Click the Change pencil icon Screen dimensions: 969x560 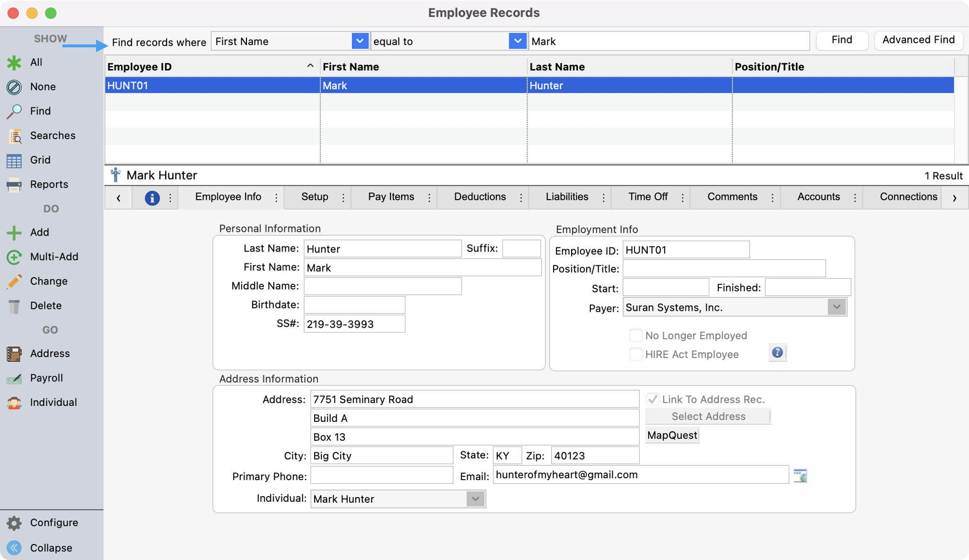pos(14,281)
